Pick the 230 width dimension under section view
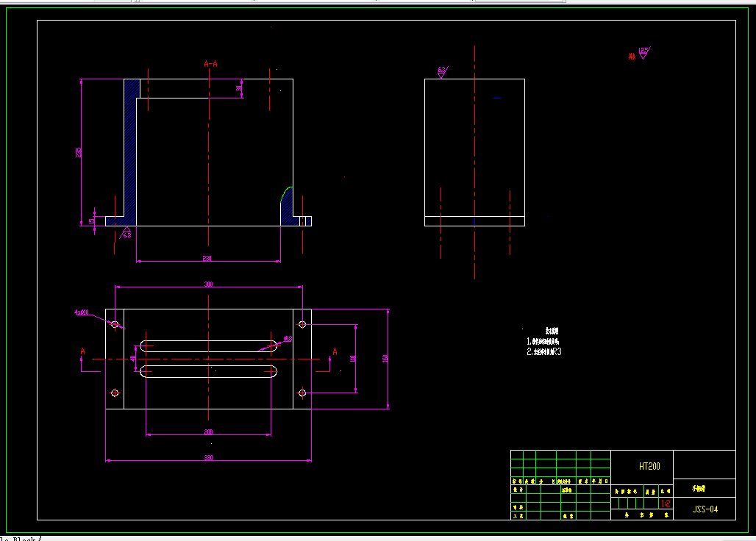 point(207,259)
